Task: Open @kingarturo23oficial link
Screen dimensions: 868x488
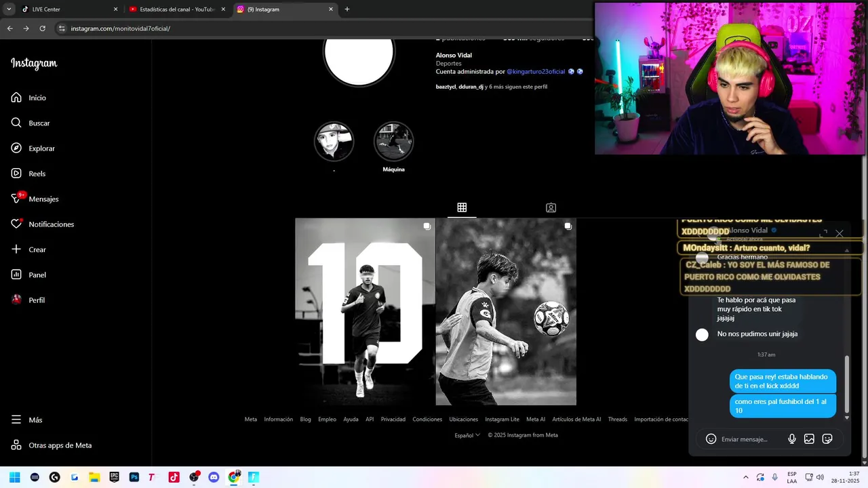Action: pos(536,71)
